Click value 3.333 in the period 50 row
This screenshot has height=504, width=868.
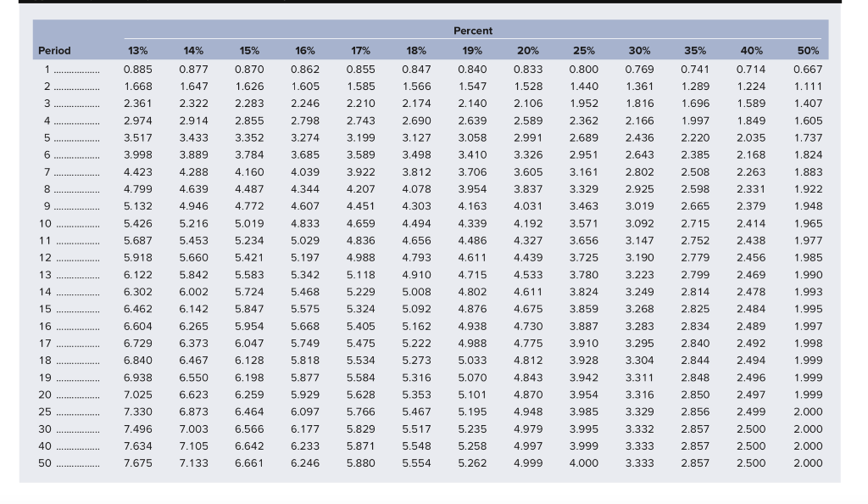click(x=638, y=463)
